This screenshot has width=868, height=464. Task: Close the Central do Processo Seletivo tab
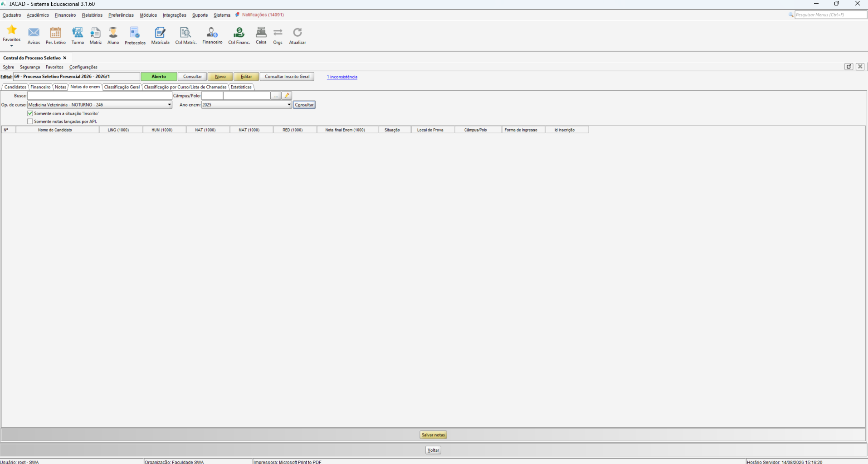click(x=65, y=58)
